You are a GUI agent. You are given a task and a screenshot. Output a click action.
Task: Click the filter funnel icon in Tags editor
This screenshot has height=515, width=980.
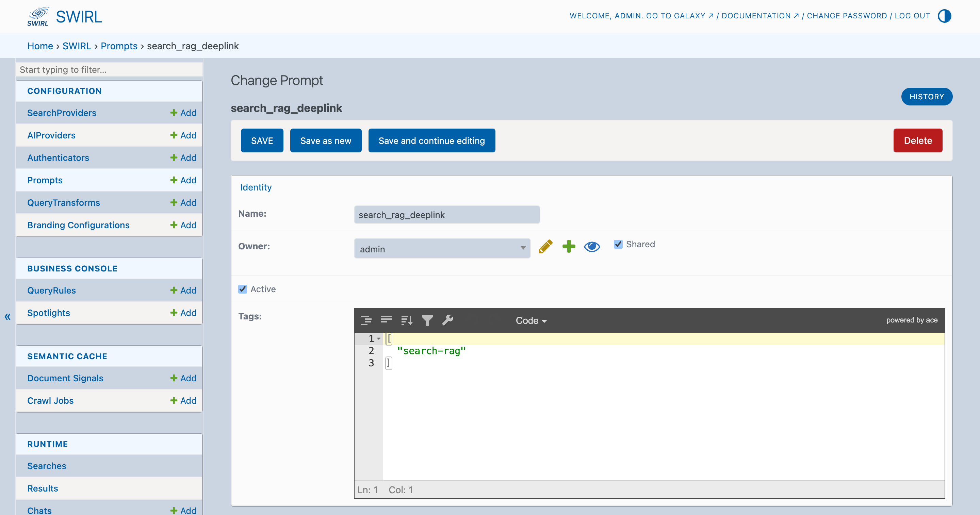[x=427, y=320]
